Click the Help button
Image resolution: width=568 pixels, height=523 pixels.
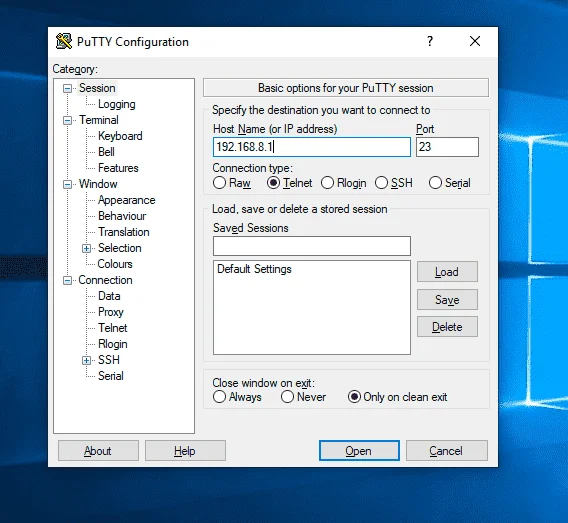(x=185, y=451)
